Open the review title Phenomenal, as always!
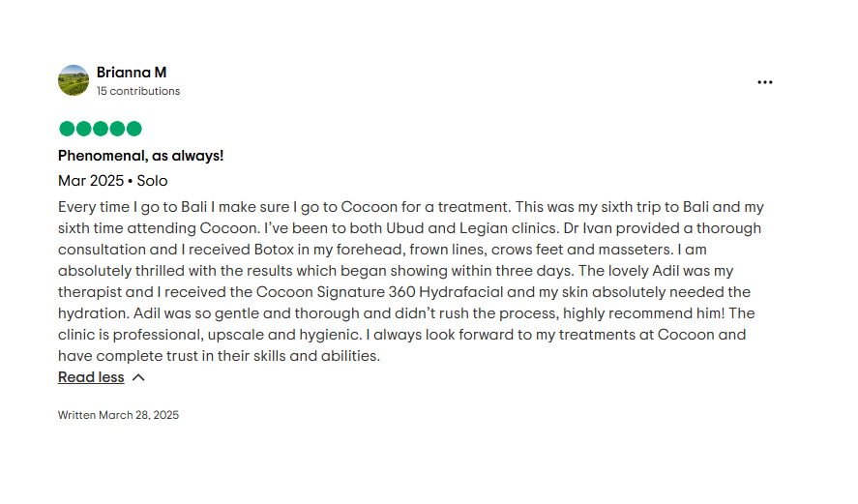Viewport: 858px width, 504px height. [x=140, y=156]
